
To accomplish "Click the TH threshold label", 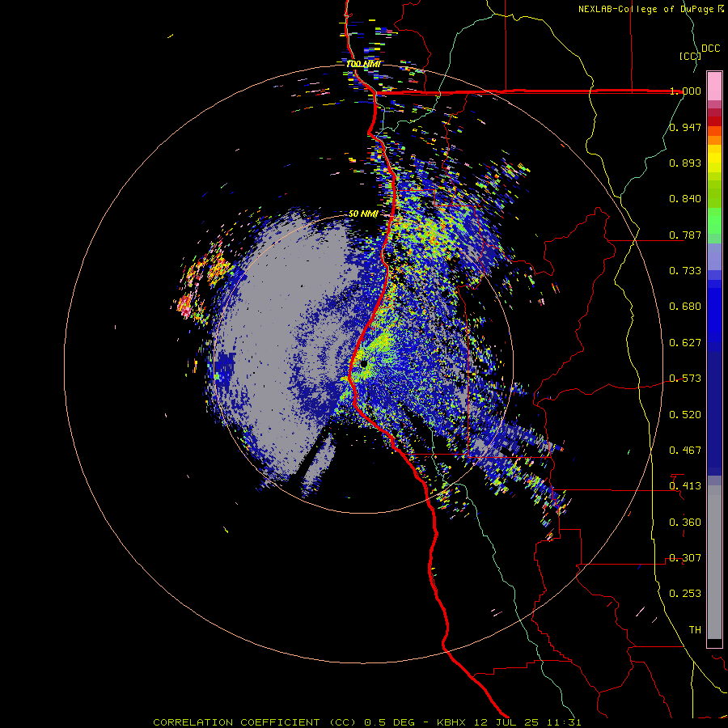I will click(x=695, y=630).
